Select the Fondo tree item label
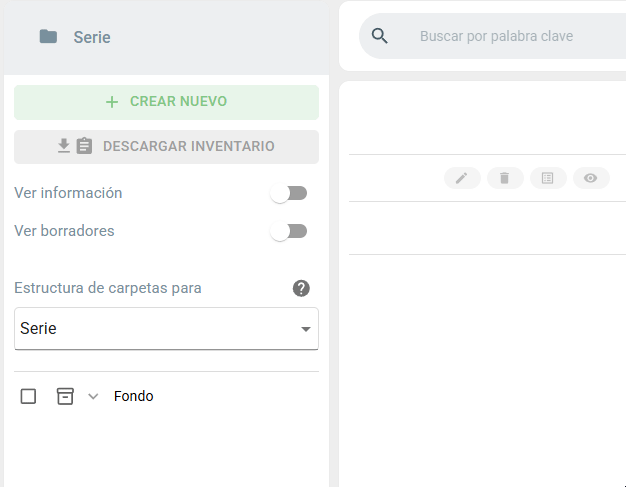Image resolution: width=626 pixels, height=487 pixels. coord(133,396)
